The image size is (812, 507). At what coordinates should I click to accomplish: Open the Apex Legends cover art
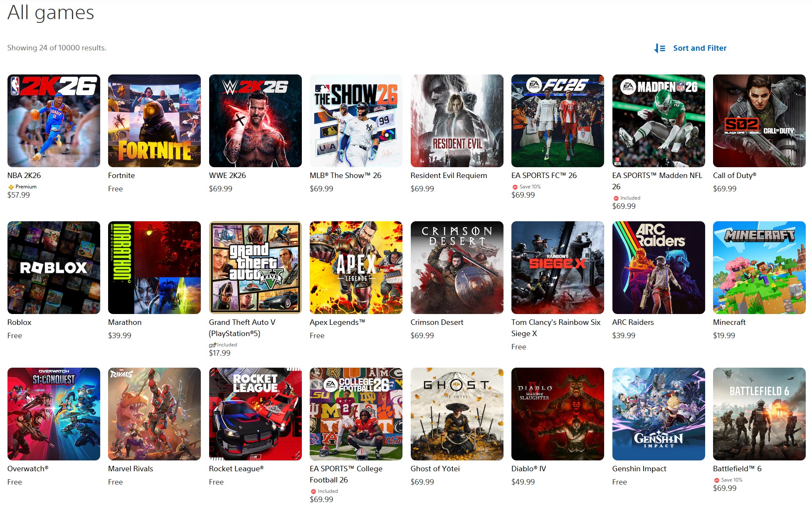tap(356, 267)
